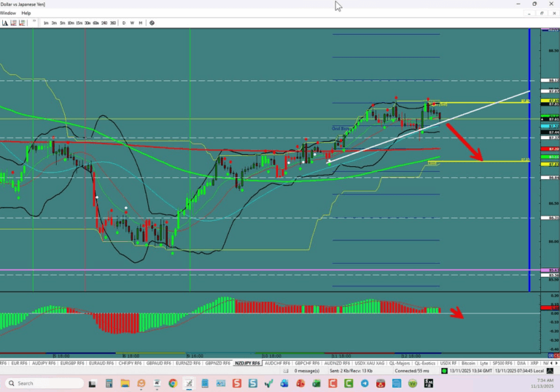Open the DJIA chart tab
The width and height of the screenshot is (560, 392).
521,363
